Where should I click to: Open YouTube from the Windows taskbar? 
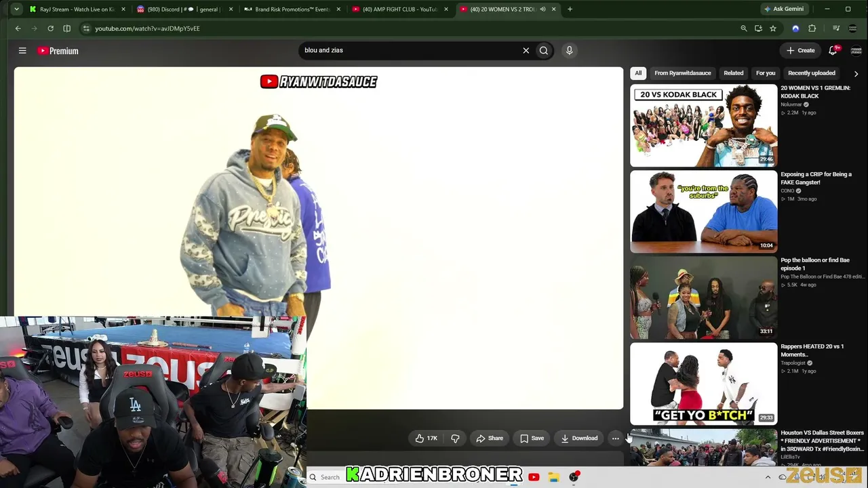(x=534, y=477)
